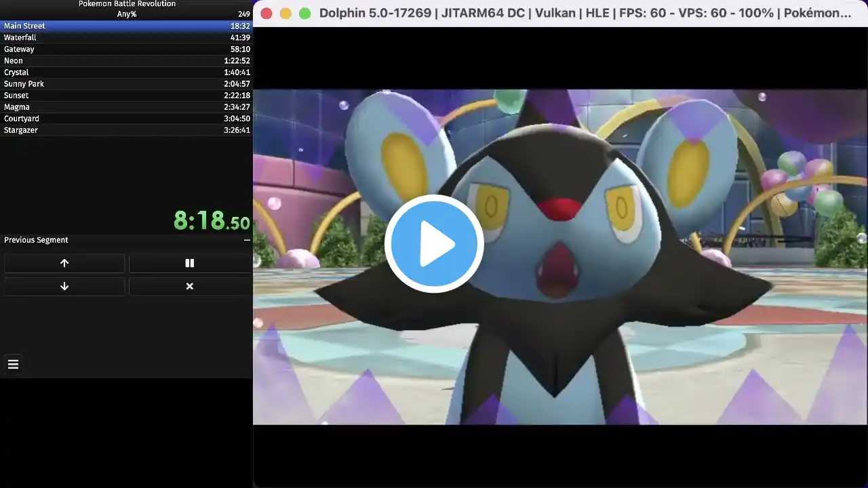This screenshot has height=488, width=868.
Task: Select the Stargazer split
Action: coord(126,129)
